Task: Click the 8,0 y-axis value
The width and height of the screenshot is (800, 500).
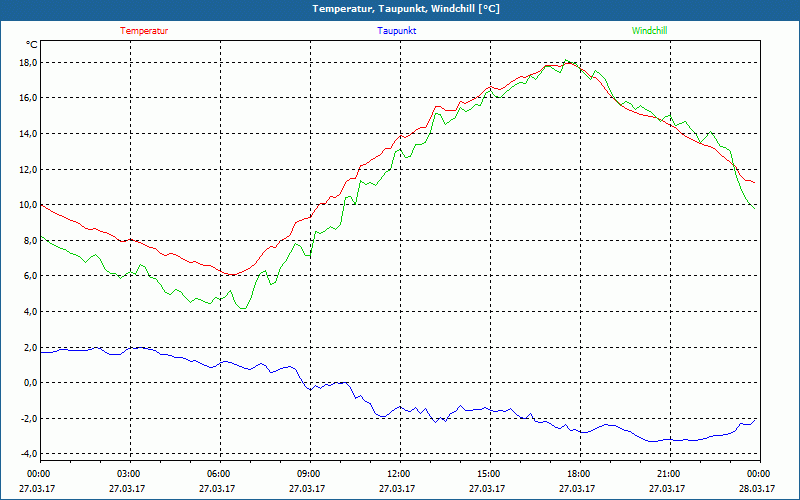Action: tap(30, 240)
